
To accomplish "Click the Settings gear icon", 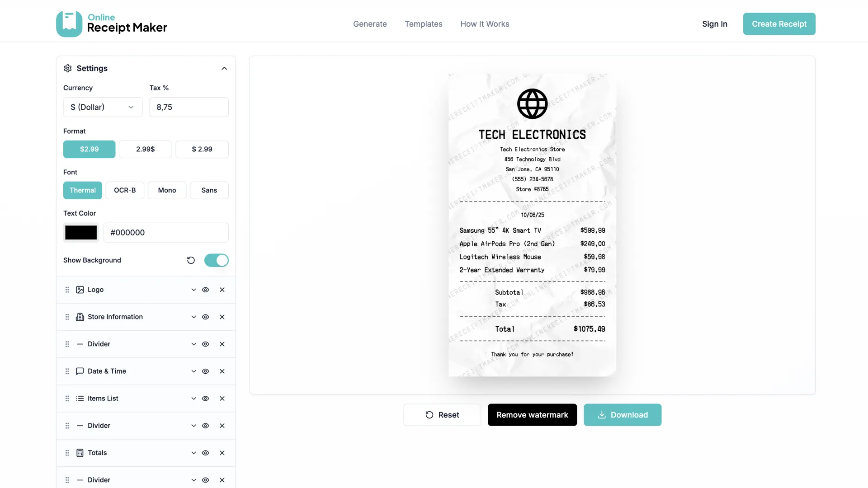I will point(67,68).
